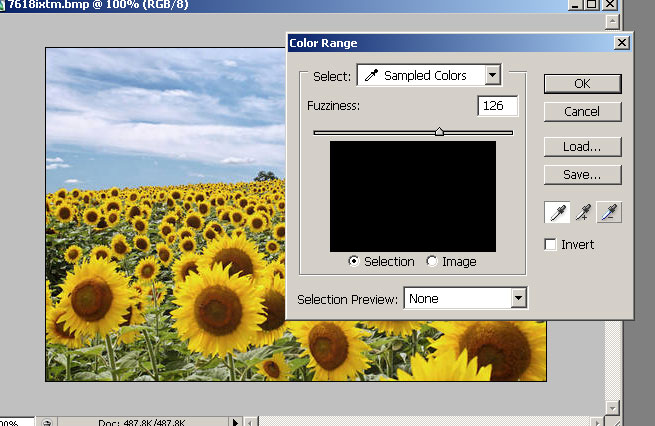Open the Select Sampled Colors dropdown
This screenshot has height=426, width=655.
coord(429,75)
